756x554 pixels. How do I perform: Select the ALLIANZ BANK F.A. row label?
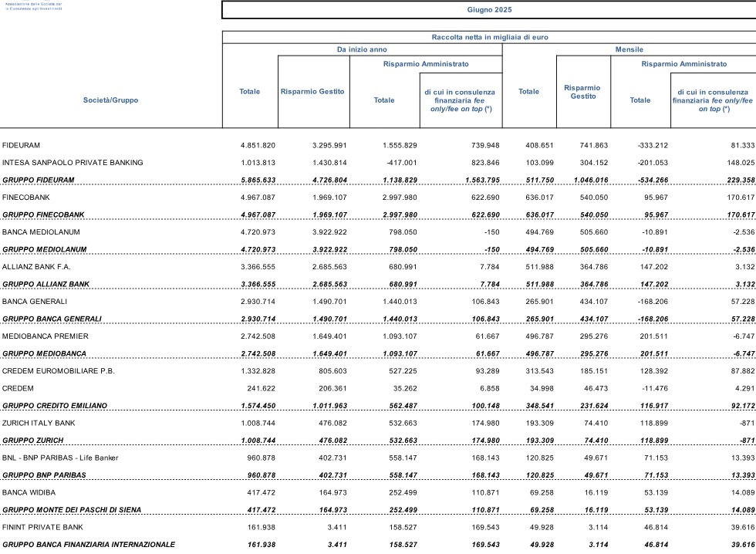coord(36,267)
